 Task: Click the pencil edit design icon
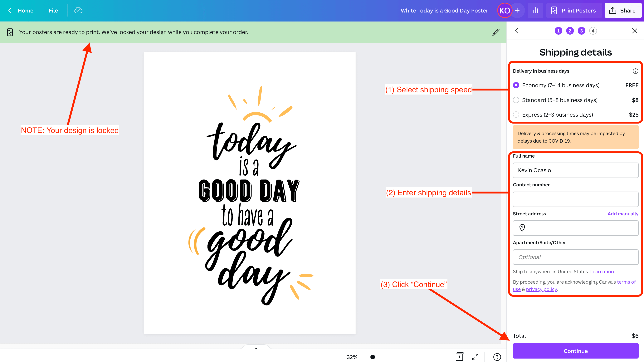click(496, 32)
